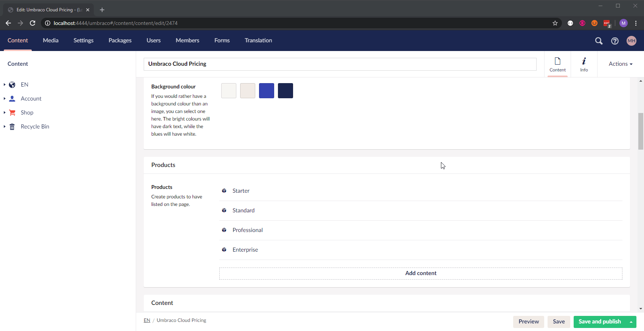
Task: Go to the Content section
Action: (x=18, y=40)
